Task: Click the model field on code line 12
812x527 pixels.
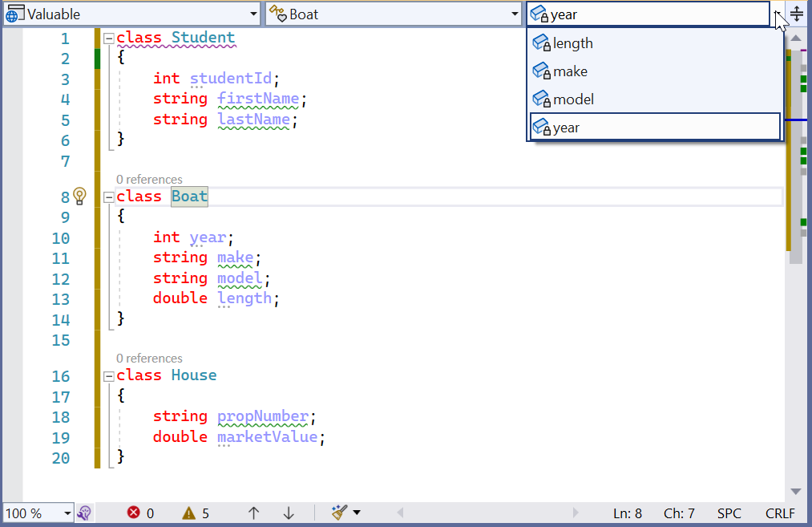Action: click(240, 278)
